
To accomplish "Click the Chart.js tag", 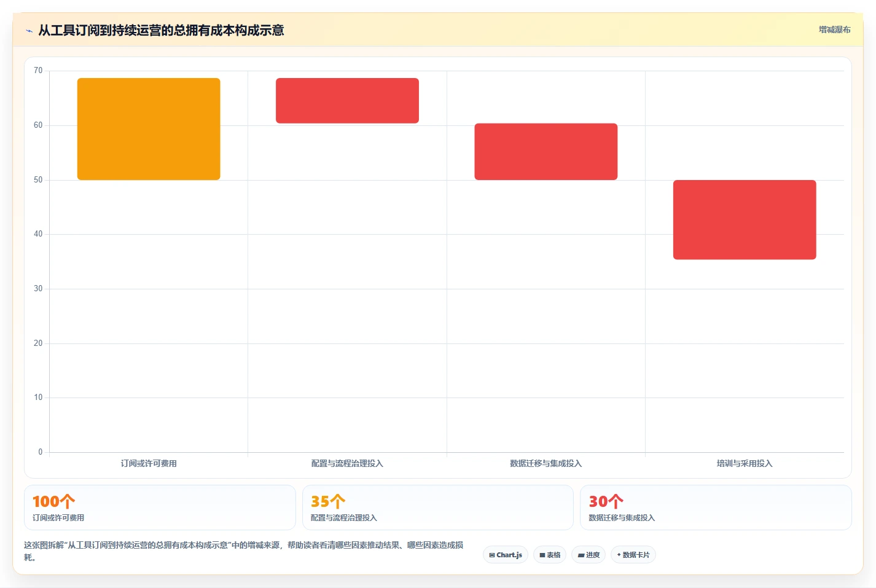I will pos(506,555).
